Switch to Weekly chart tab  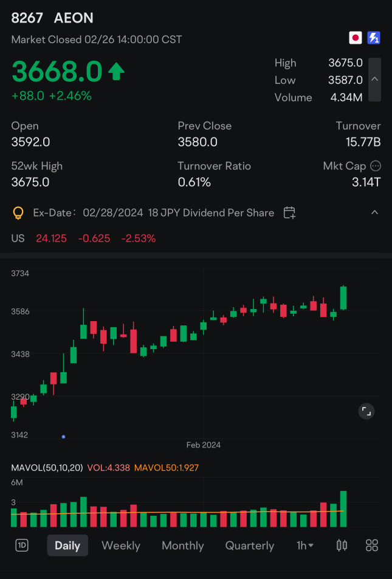[x=121, y=546]
